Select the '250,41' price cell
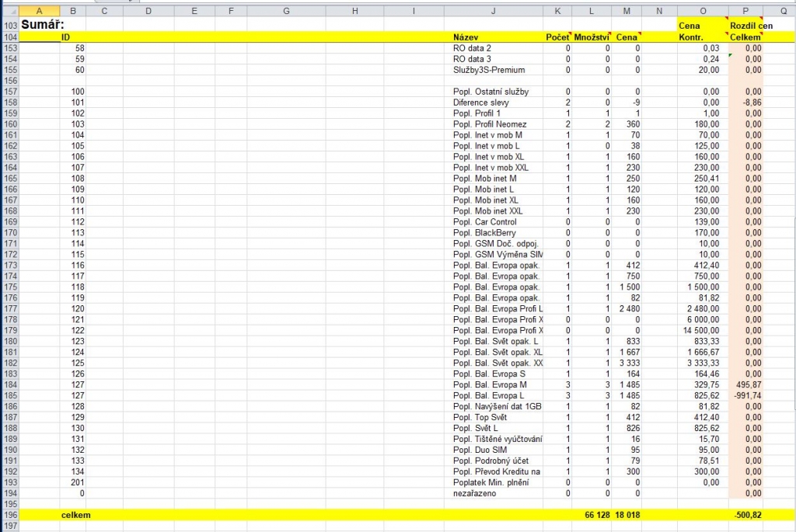796x532 pixels. pos(703,179)
